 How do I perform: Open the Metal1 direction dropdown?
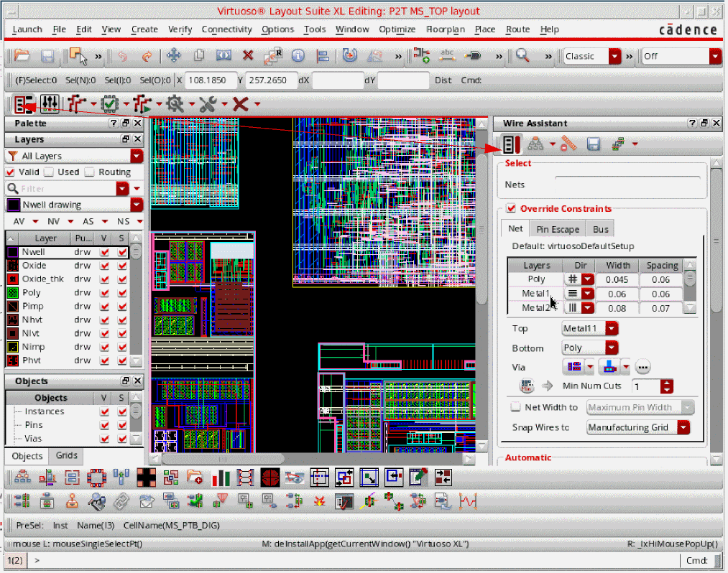click(x=588, y=294)
